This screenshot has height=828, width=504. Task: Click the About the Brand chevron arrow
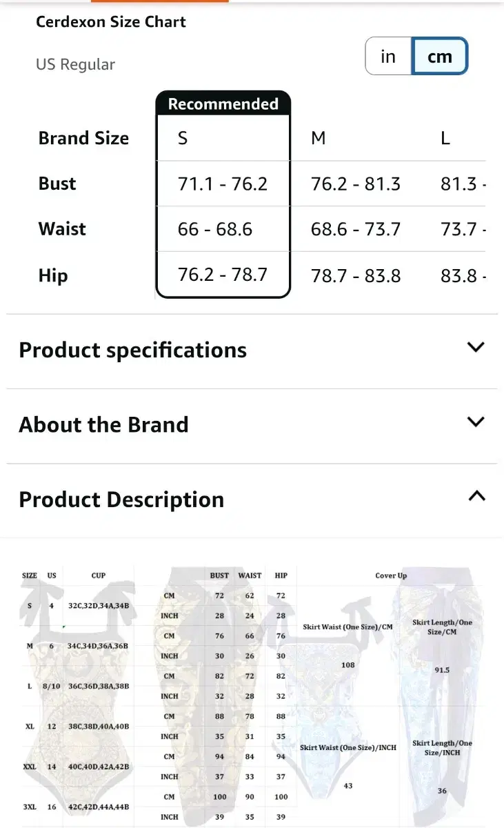[476, 422]
